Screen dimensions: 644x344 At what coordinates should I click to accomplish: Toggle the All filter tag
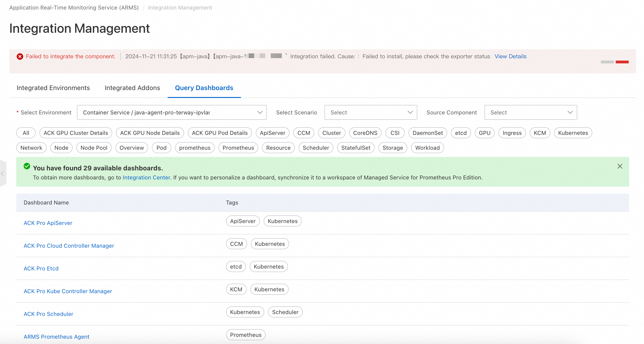point(26,133)
